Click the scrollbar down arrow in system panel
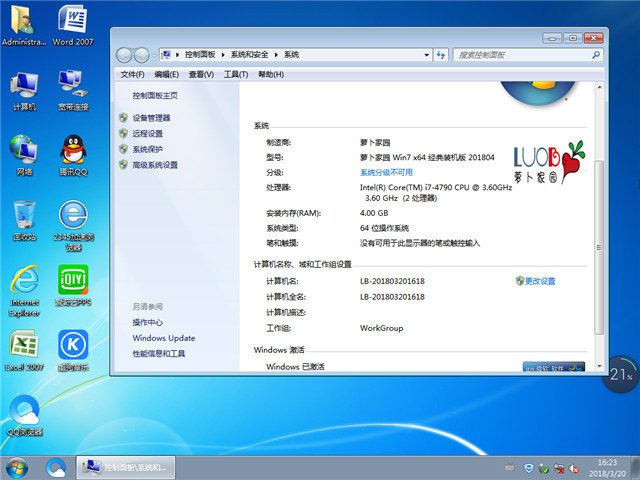The width and height of the screenshot is (640, 480). (x=599, y=366)
